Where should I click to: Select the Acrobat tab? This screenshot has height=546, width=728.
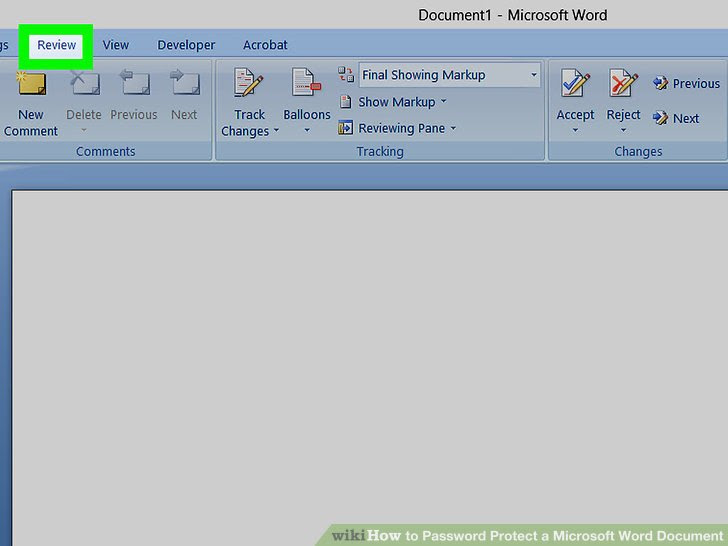pos(265,45)
